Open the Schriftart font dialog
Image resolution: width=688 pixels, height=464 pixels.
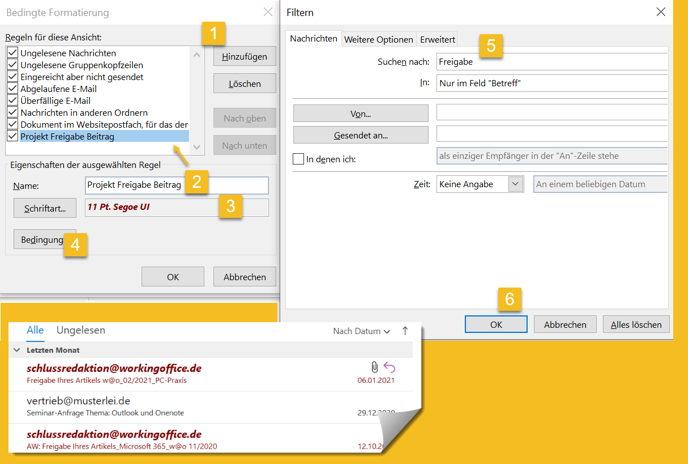tap(45, 209)
